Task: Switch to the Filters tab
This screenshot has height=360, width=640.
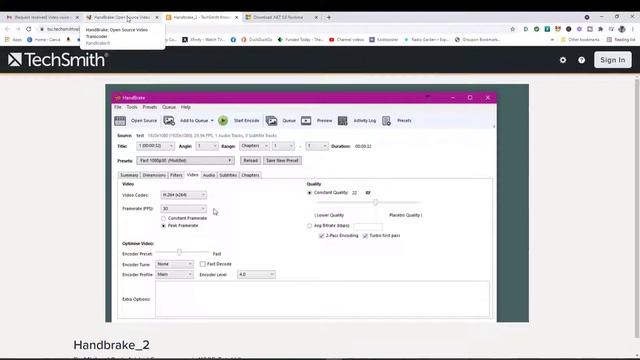Action: [176, 175]
